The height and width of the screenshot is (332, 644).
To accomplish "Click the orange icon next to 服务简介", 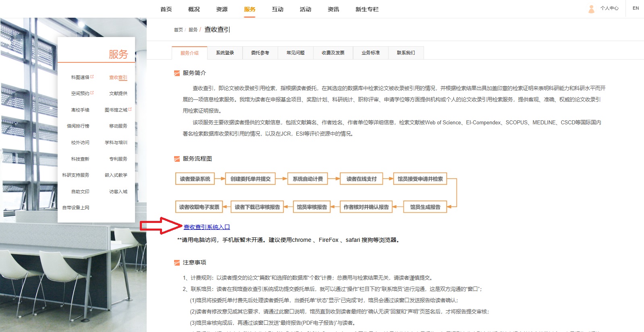I will [x=177, y=73].
